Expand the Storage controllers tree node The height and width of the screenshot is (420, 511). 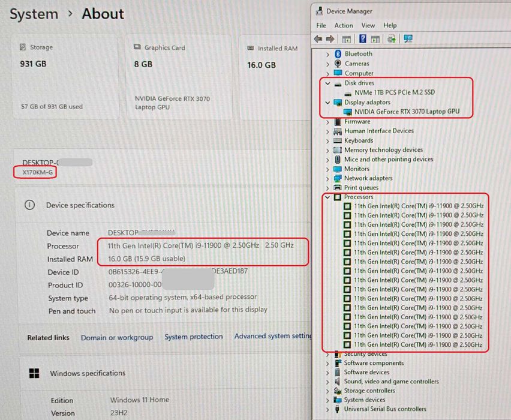tap(327, 391)
